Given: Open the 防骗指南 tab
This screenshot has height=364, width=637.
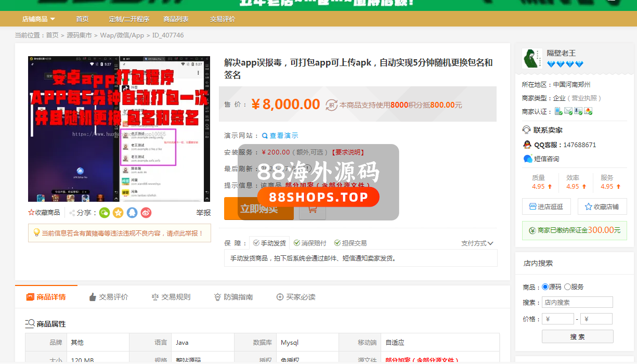Looking at the screenshot, I should point(233,297).
